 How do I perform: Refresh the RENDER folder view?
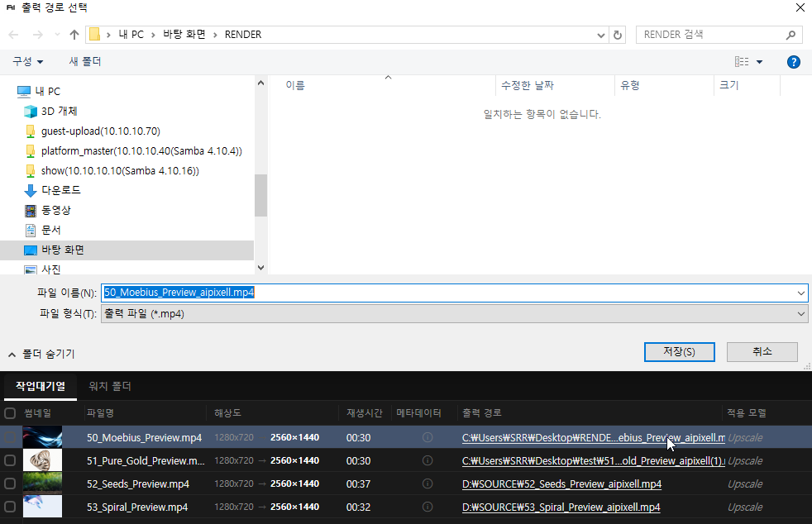point(618,35)
